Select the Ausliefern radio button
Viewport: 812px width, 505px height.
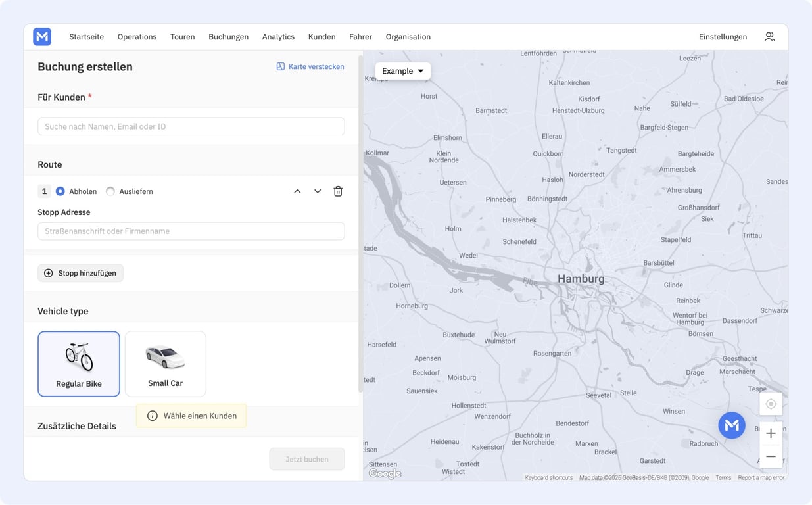coord(110,191)
